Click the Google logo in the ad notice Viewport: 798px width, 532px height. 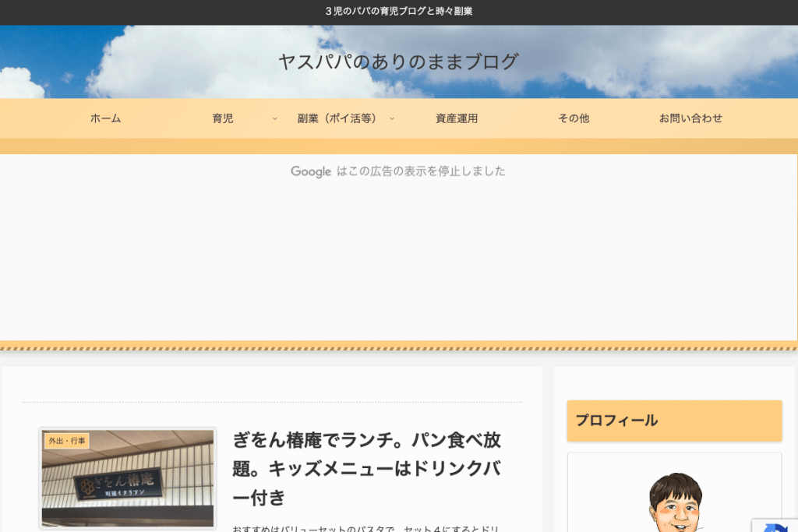tap(311, 171)
